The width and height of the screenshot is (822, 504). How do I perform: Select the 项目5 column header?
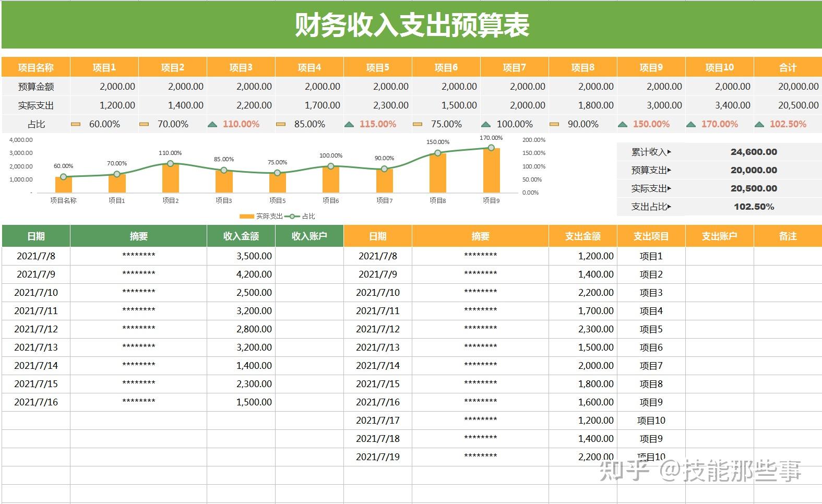(x=378, y=67)
